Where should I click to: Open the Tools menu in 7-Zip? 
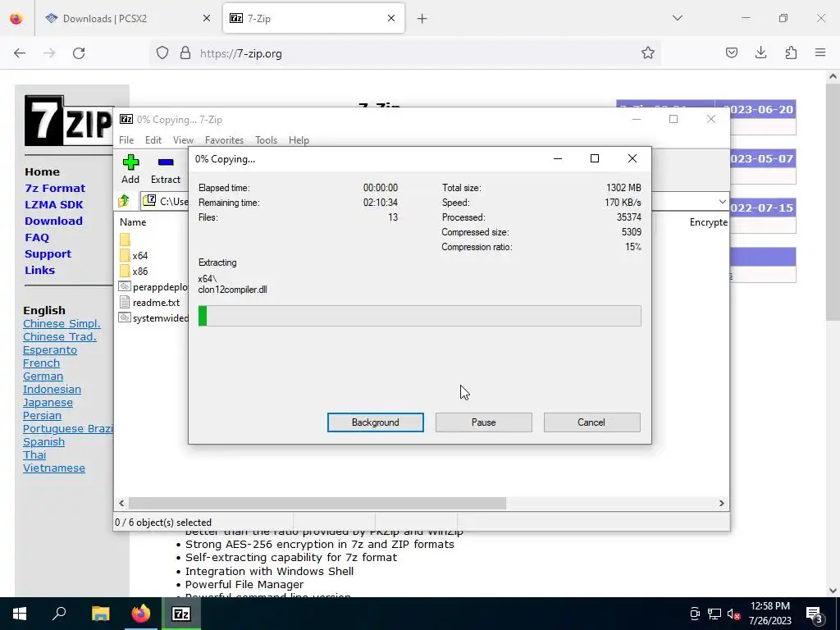click(267, 139)
